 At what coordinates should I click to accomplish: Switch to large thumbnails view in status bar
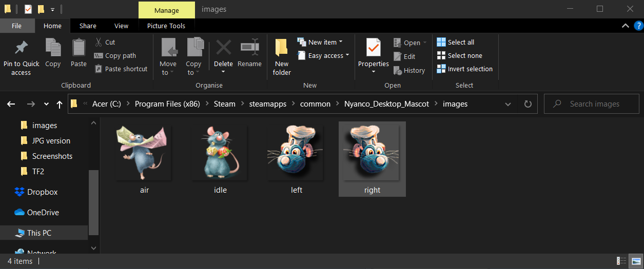click(x=636, y=261)
